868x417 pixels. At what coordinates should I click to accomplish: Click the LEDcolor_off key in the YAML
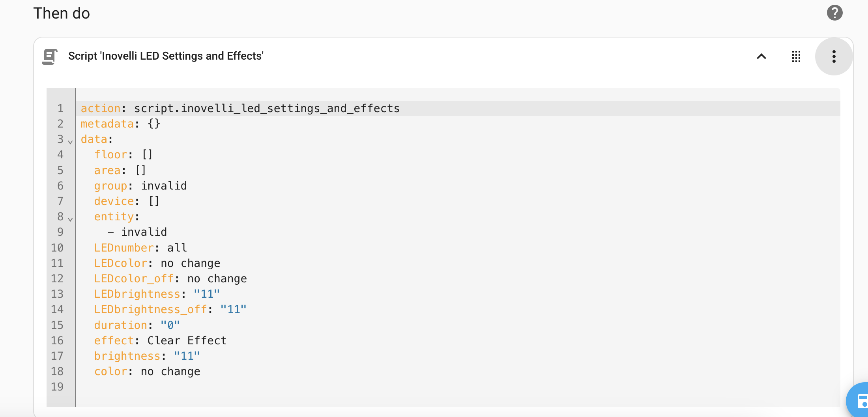pos(134,279)
